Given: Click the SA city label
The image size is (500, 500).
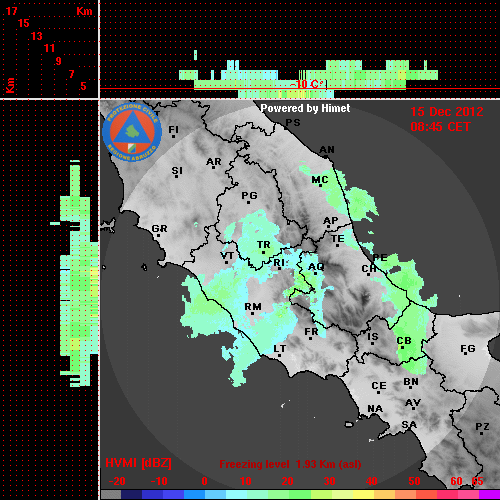Looking at the screenshot, I should click(409, 425).
